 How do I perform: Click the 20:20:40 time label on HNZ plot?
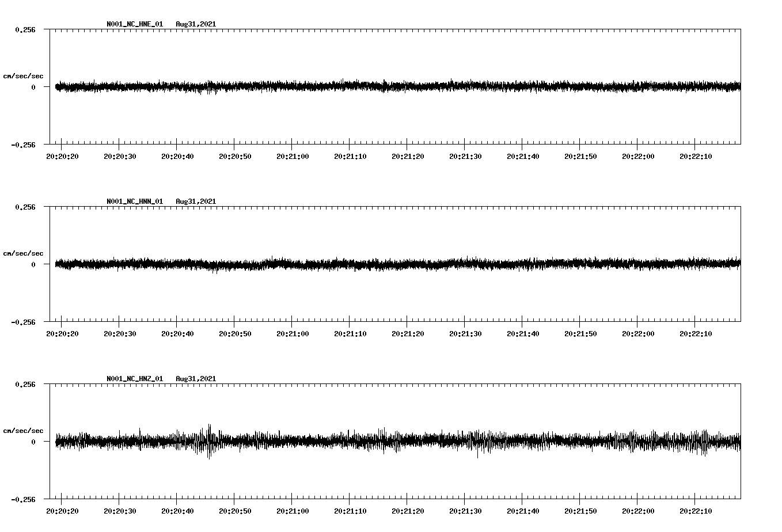coord(177,511)
